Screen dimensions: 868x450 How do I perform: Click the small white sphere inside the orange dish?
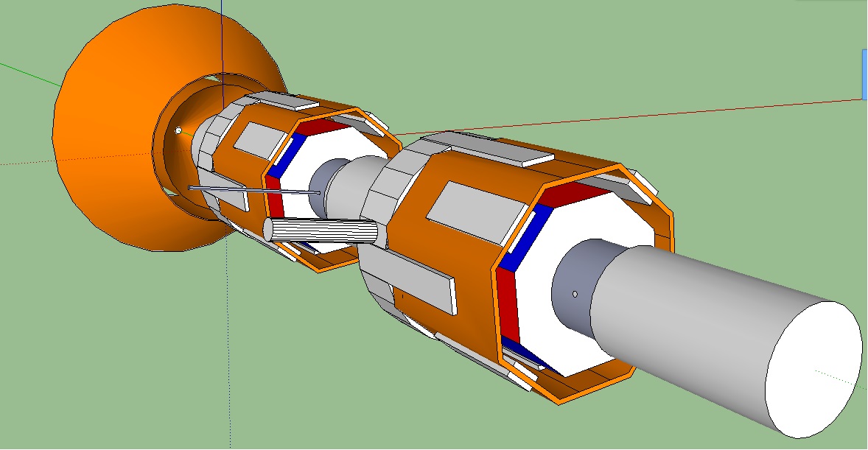click(x=178, y=130)
